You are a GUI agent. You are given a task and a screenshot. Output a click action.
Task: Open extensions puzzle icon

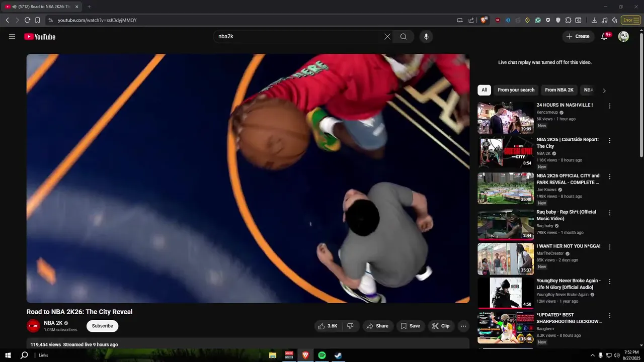click(x=568, y=20)
